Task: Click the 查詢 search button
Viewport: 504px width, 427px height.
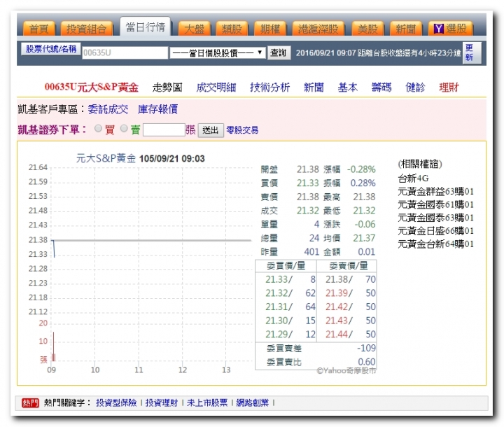Action: [x=278, y=52]
